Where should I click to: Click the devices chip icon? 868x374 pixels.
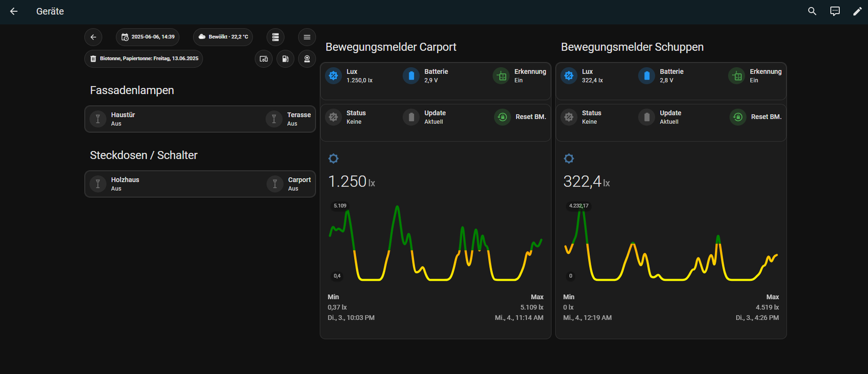pos(264,59)
